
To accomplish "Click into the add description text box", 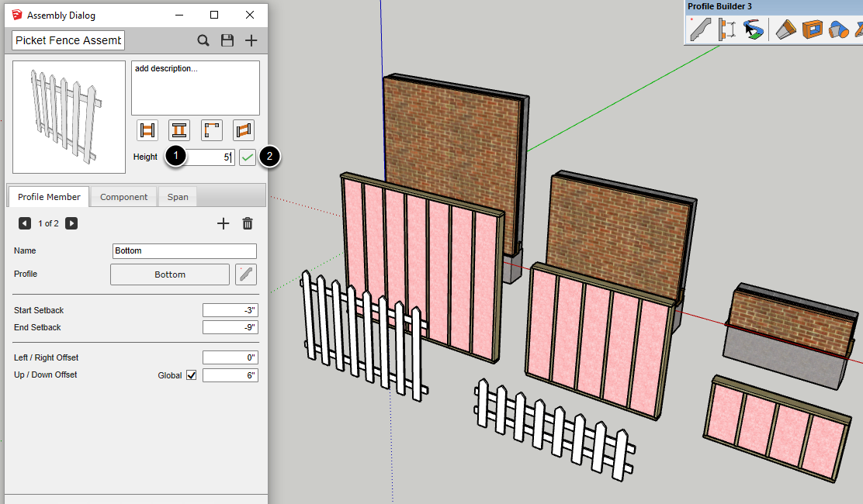I will pos(195,88).
